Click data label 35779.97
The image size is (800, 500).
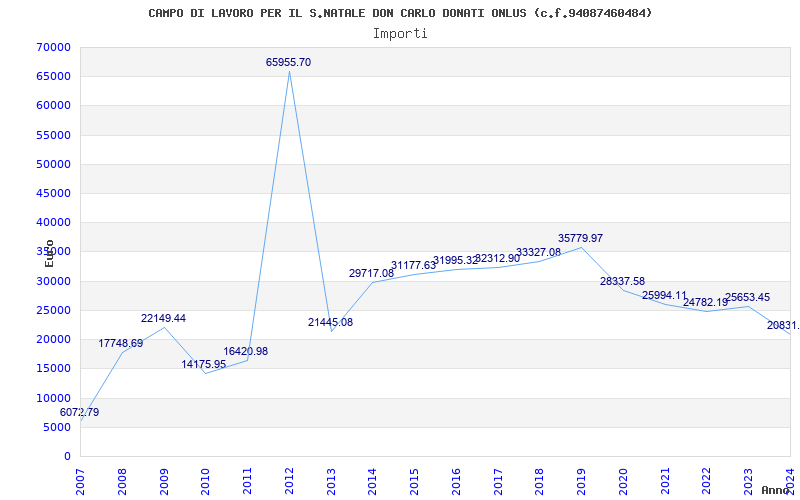[x=580, y=238]
